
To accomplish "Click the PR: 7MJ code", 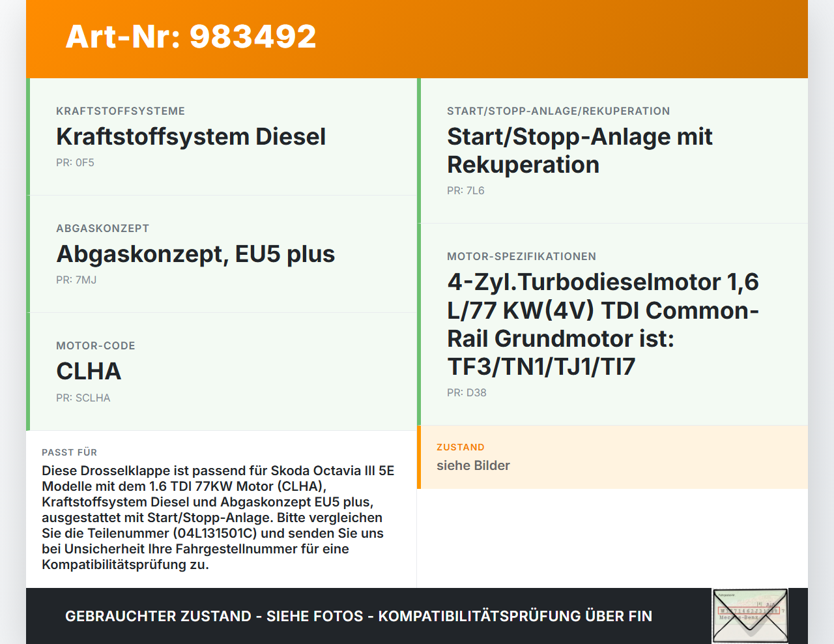I will click(76, 280).
